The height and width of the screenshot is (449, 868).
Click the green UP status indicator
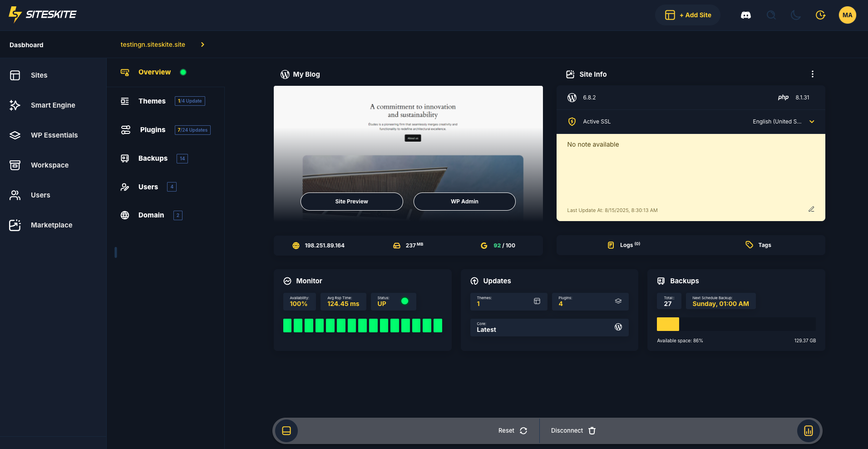click(405, 301)
